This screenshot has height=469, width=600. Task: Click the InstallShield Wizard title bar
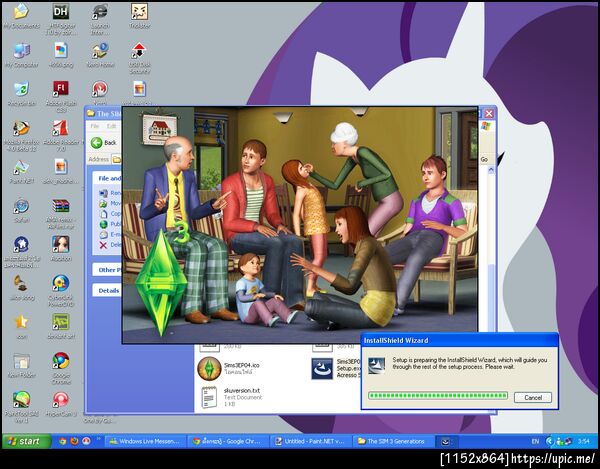(x=459, y=340)
